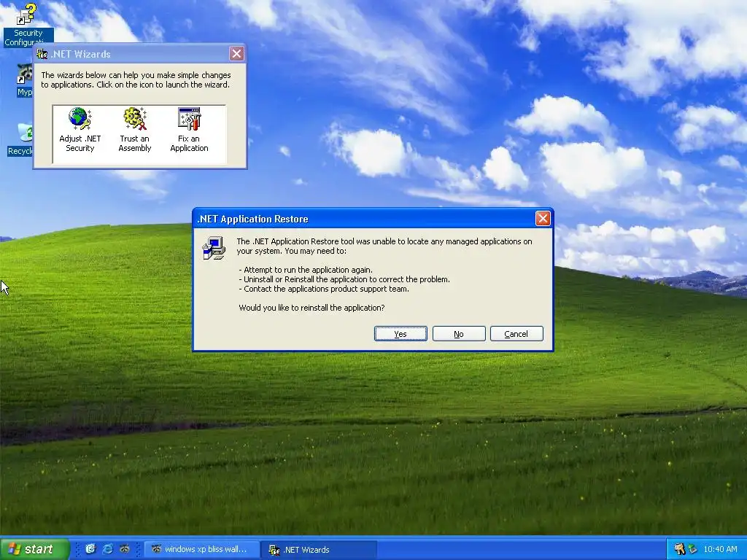Click the raccoon quick launch icon
Screen dimensions: 747x560
coord(125,549)
